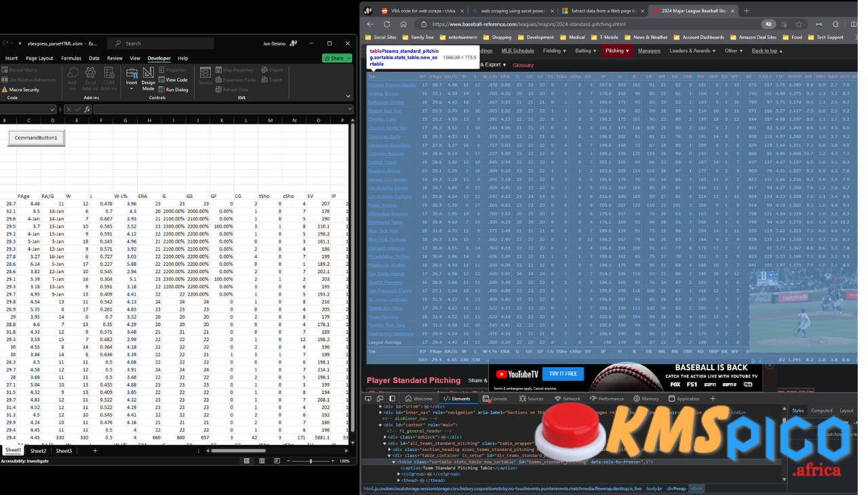Click Jon Delano account avatar in Excel
The image size is (868, 495).
pyautogui.click(x=294, y=43)
